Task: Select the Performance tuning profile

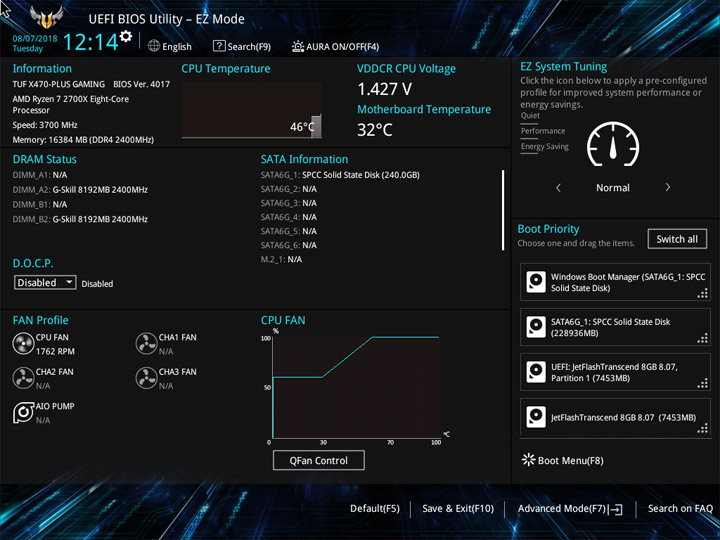Action: tap(543, 131)
